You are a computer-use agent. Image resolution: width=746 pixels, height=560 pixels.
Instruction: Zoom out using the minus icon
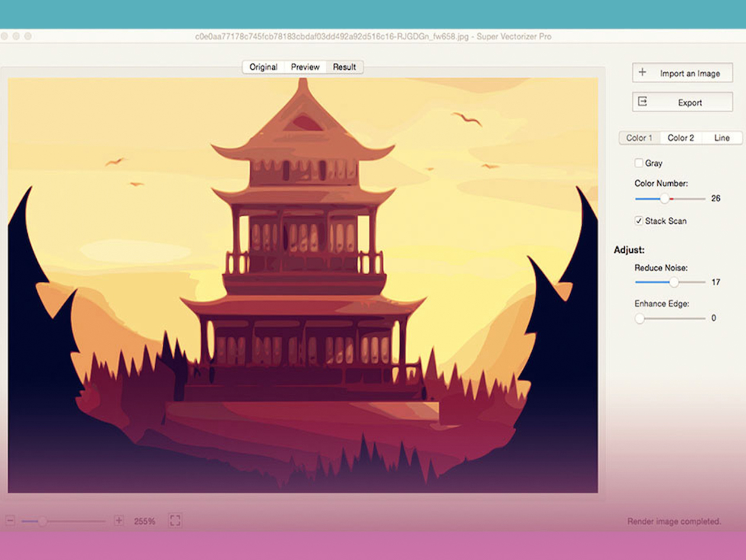pyautogui.click(x=9, y=521)
